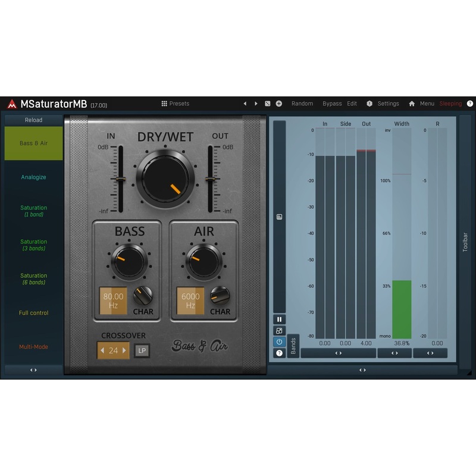
Task: Click the random preset dice icon
Action: 267,104
